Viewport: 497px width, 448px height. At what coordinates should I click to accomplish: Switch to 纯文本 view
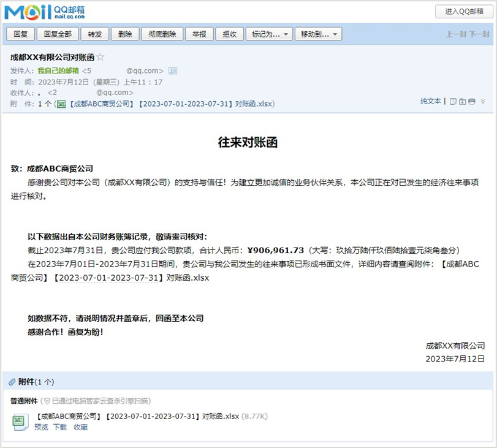[430, 101]
